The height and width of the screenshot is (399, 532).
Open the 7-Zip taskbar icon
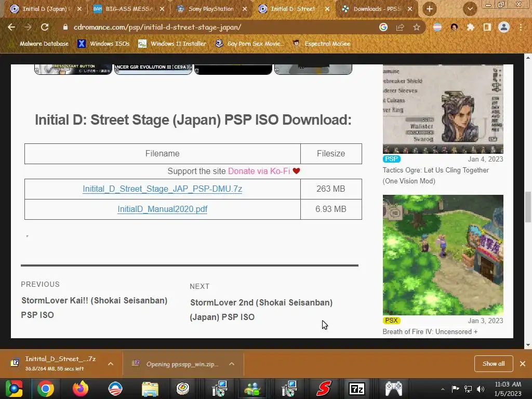tap(357, 389)
